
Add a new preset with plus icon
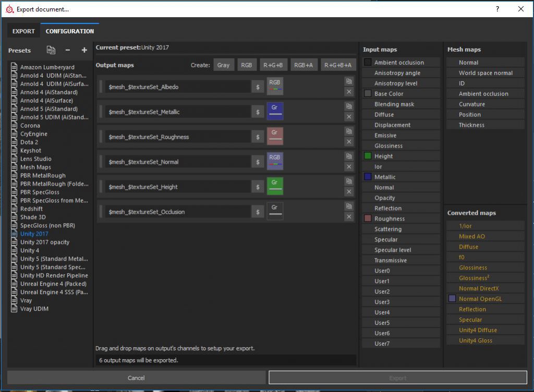coord(84,50)
